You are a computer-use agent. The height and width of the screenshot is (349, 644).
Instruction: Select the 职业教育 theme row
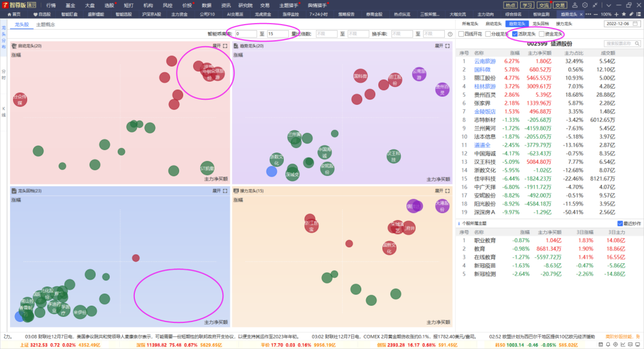pyautogui.click(x=549, y=241)
